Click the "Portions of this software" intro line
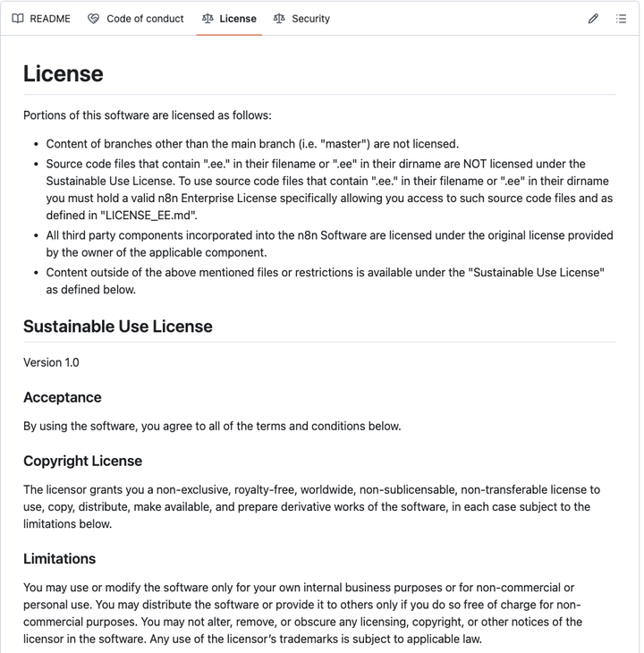Viewport: 644px width, 653px height. [x=148, y=115]
